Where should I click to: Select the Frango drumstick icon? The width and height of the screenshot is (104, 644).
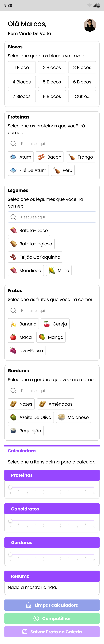point(72,157)
